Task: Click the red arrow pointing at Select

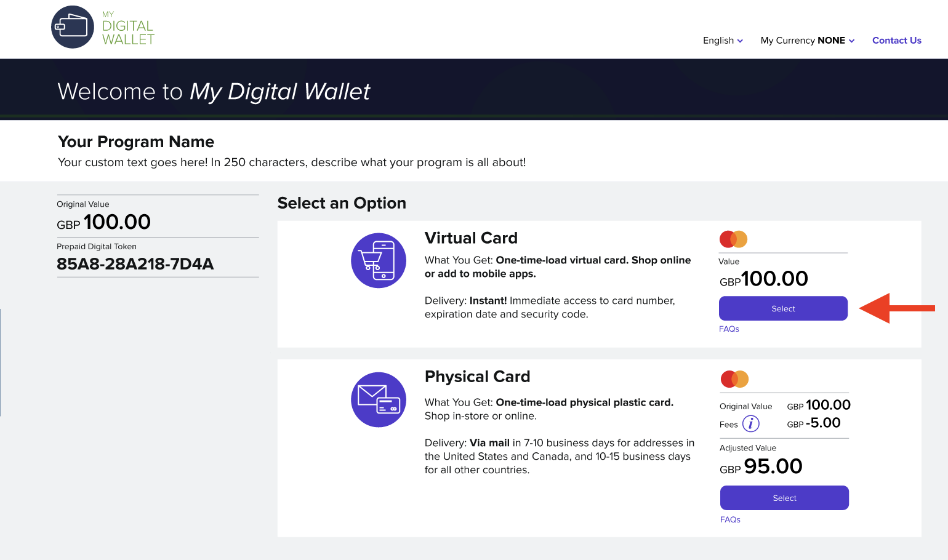Action: [896, 308]
